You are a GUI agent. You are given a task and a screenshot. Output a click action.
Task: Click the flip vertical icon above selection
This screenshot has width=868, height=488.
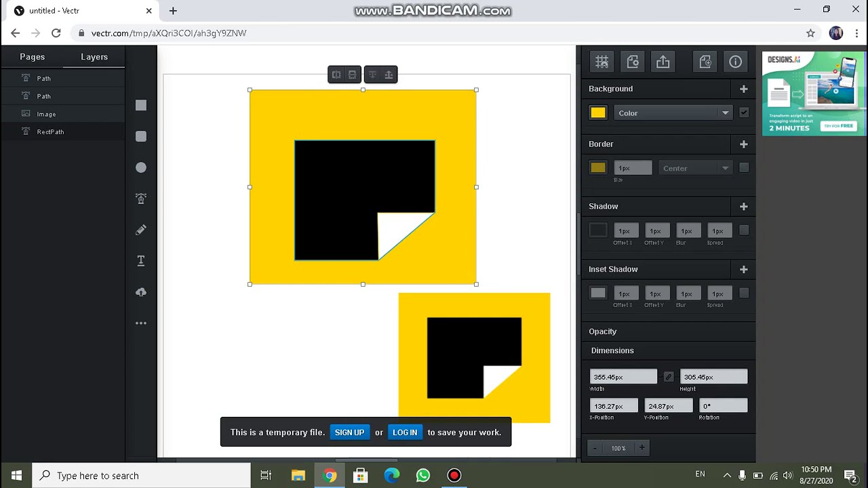click(x=352, y=75)
